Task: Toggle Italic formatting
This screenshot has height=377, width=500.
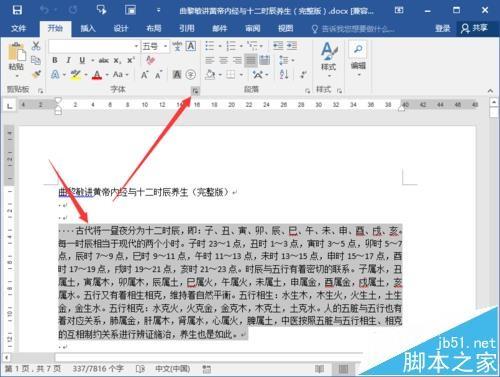Action: click(68, 60)
